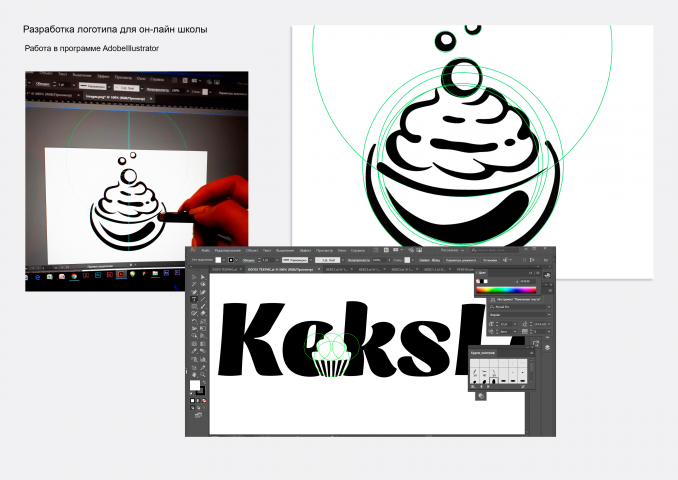Open control bar stroke color dropdown
Viewport: 678px width, 480px height.
point(237,260)
